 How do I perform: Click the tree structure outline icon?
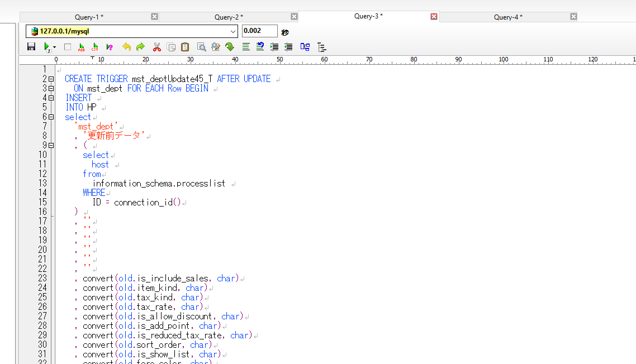pos(322,47)
